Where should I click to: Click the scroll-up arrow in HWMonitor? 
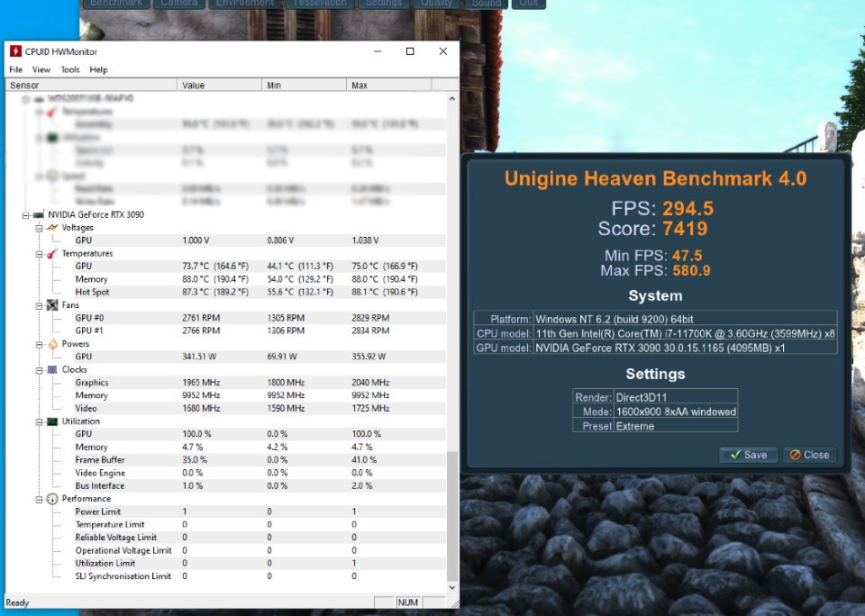[452, 99]
